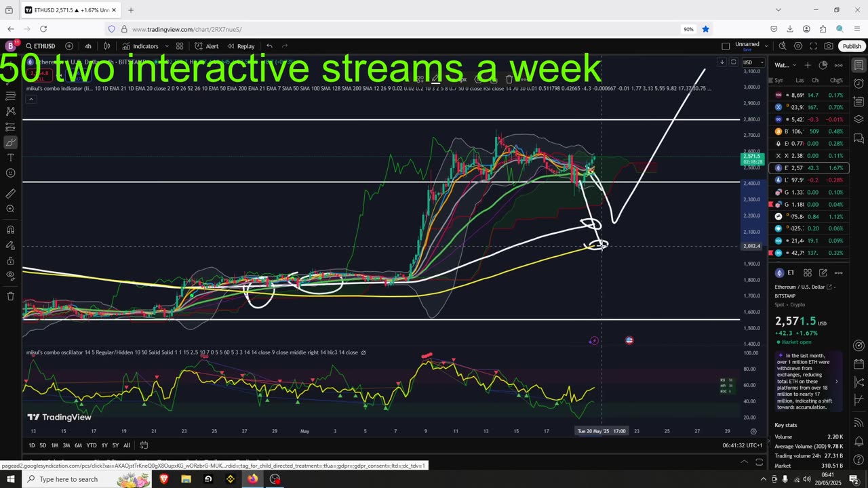Open quick search icon in top toolbar
Screen dimensions: 868x488
coord(783,46)
